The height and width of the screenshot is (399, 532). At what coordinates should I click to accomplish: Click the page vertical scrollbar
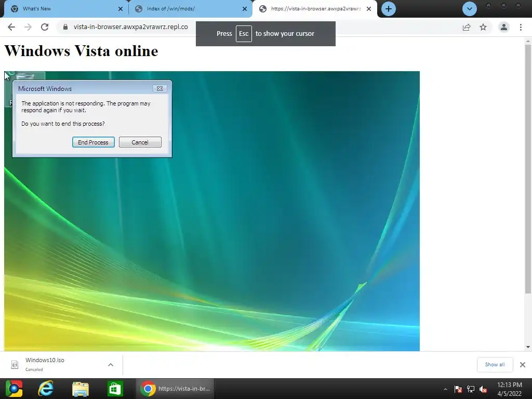[528, 169]
